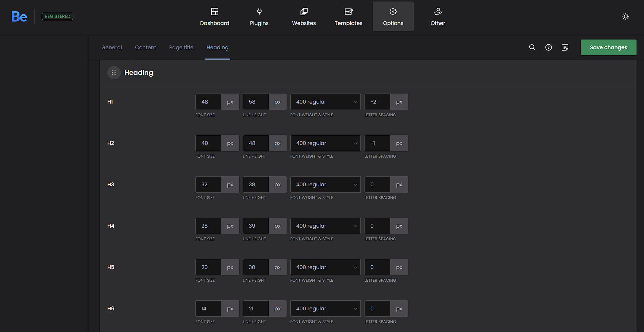Viewport: 644px width, 332px height.
Task: Expand the H3 font weight dropdown
Action: (325, 184)
